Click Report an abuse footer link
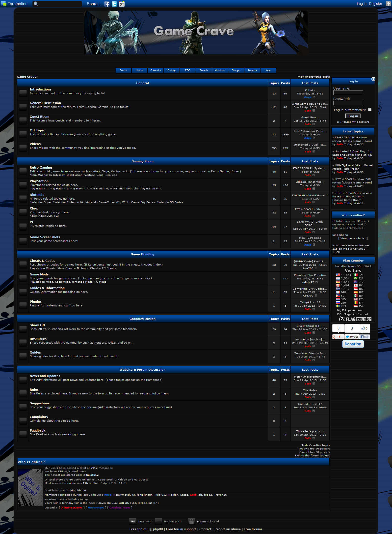Viewport: 392px width, 534px height. (228, 529)
